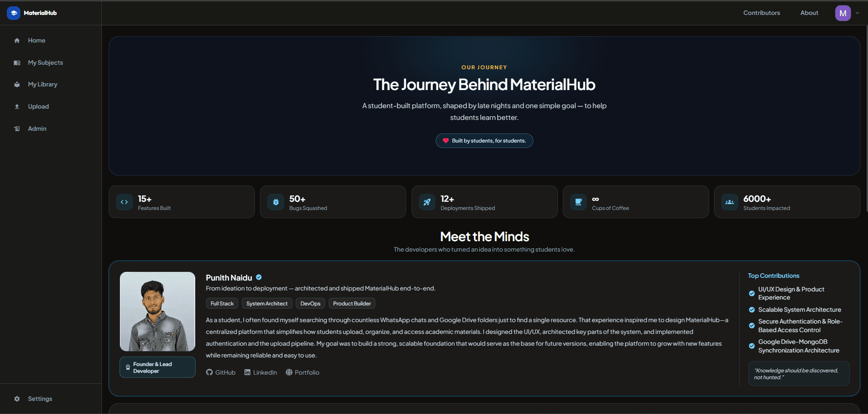This screenshot has height=414, width=868.
Task: Click the Home icon in sidebar
Action: (17, 41)
